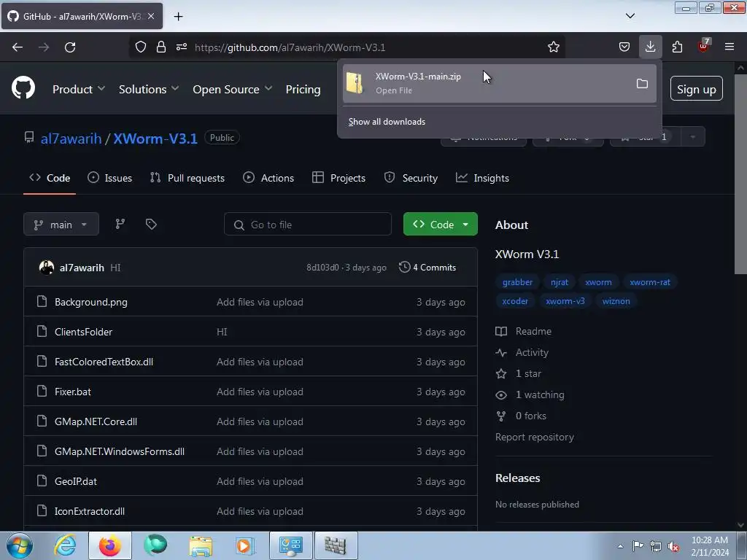
Task: Click the Sign up button
Action: (696, 88)
